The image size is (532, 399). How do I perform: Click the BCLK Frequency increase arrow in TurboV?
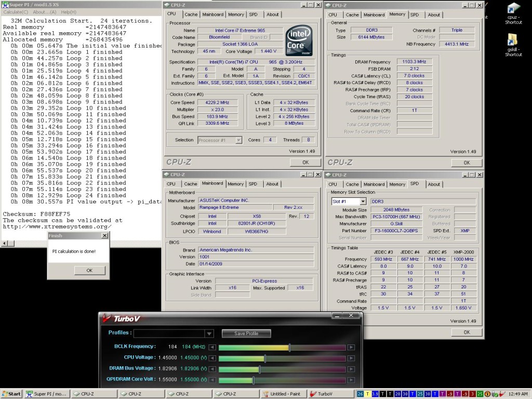pyautogui.click(x=351, y=347)
